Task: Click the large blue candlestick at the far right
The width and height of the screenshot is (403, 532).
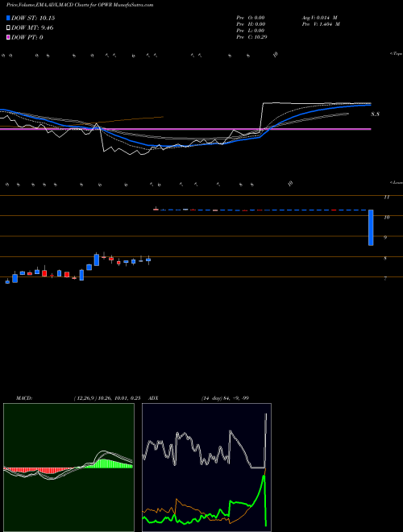Action: [x=371, y=227]
